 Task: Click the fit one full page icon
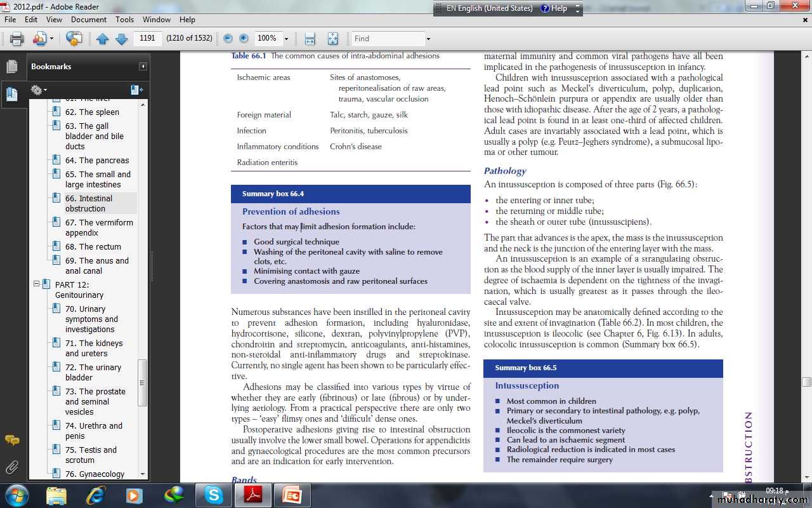click(333, 39)
